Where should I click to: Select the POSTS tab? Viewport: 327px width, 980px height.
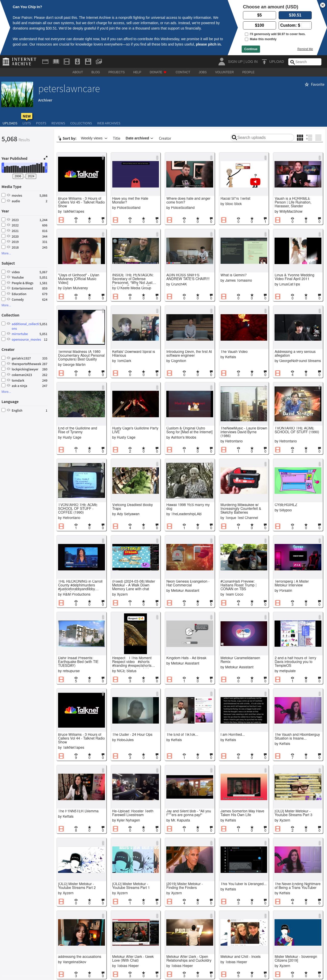41,123
